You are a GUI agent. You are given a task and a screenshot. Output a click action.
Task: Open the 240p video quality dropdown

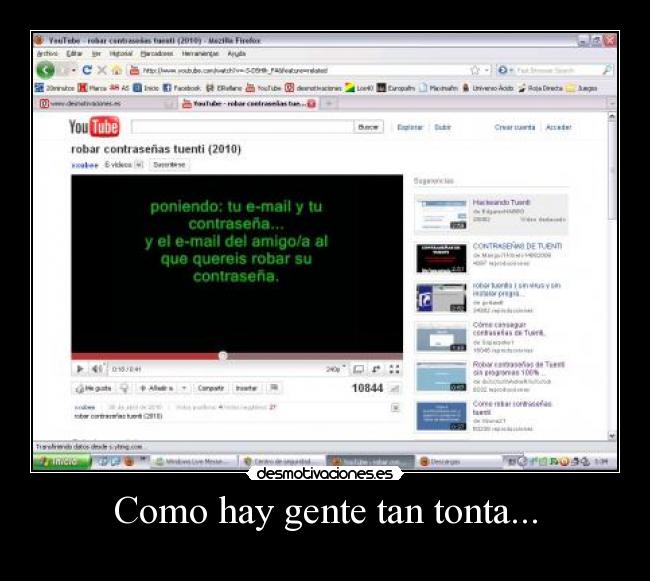335,369
